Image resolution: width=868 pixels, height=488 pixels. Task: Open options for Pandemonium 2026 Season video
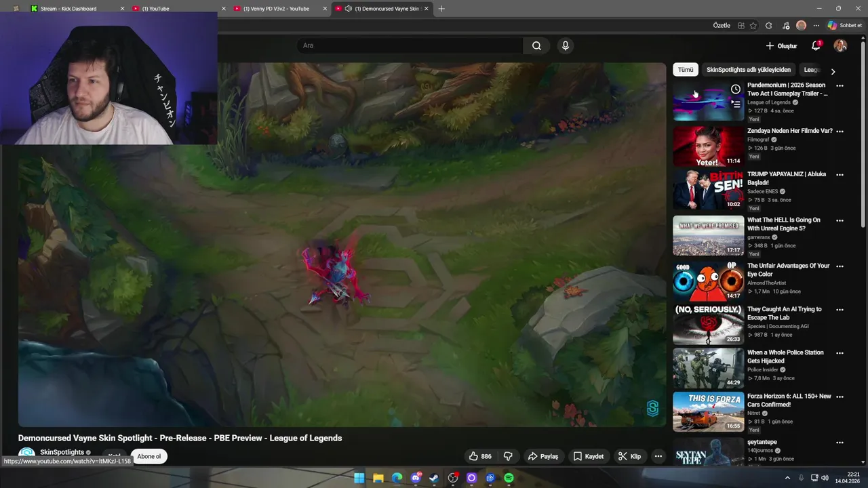pyautogui.click(x=840, y=86)
